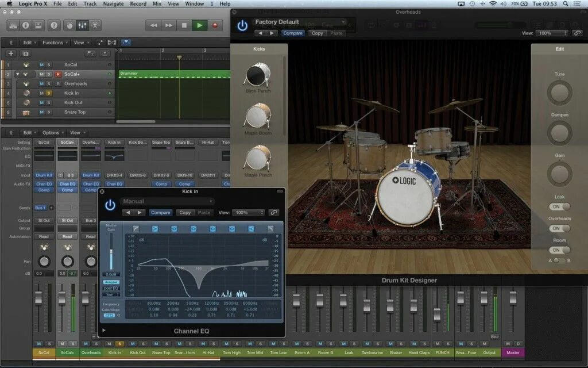Open the Quick Help question mark button
Image resolution: width=588 pixels, height=368 pixels.
tap(54, 25)
